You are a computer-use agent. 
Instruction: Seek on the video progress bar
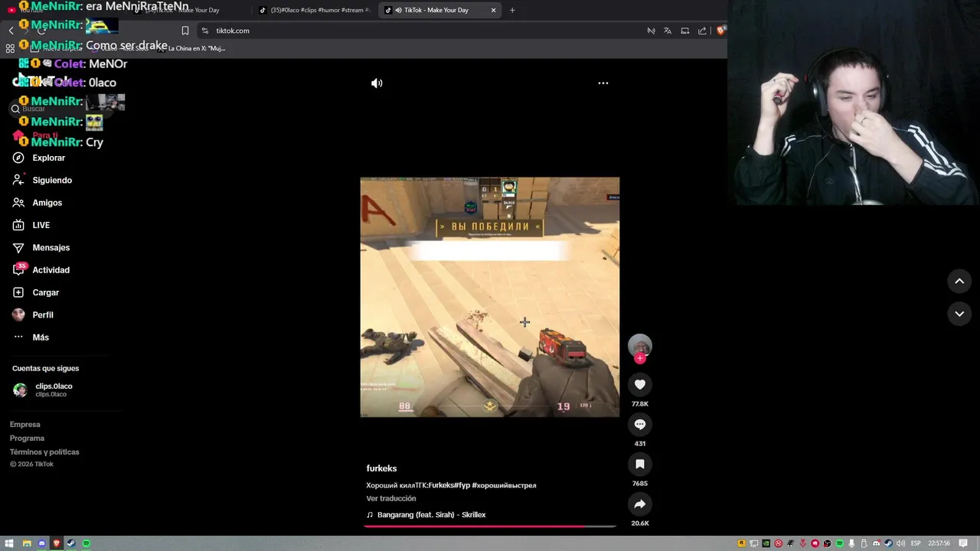pyautogui.click(x=490, y=527)
